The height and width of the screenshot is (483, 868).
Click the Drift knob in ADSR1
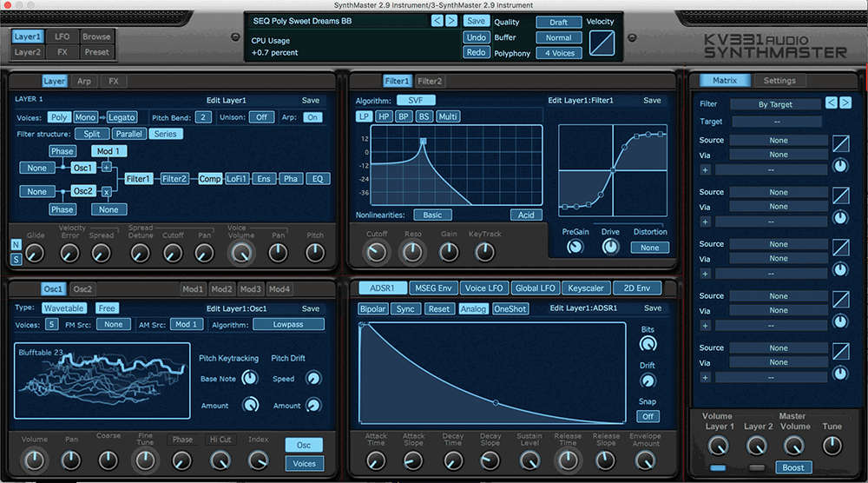tap(648, 380)
